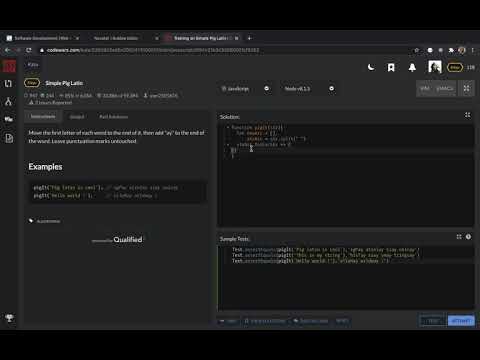Open profile avatar menu
The image size is (480, 360).
pyautogui.click(x=435, y=67)
